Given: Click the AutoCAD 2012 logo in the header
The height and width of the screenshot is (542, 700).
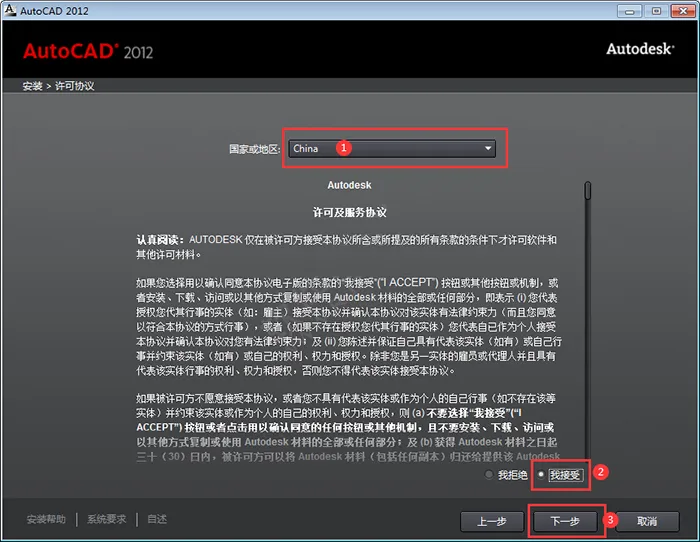Looking at the screenshot, I should click(x=88, y=51).
